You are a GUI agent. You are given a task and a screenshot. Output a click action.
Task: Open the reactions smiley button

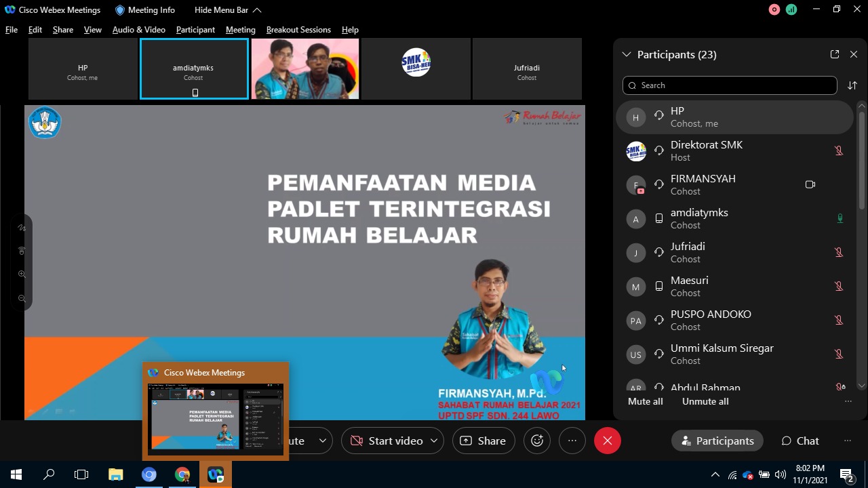coord(537,441)
